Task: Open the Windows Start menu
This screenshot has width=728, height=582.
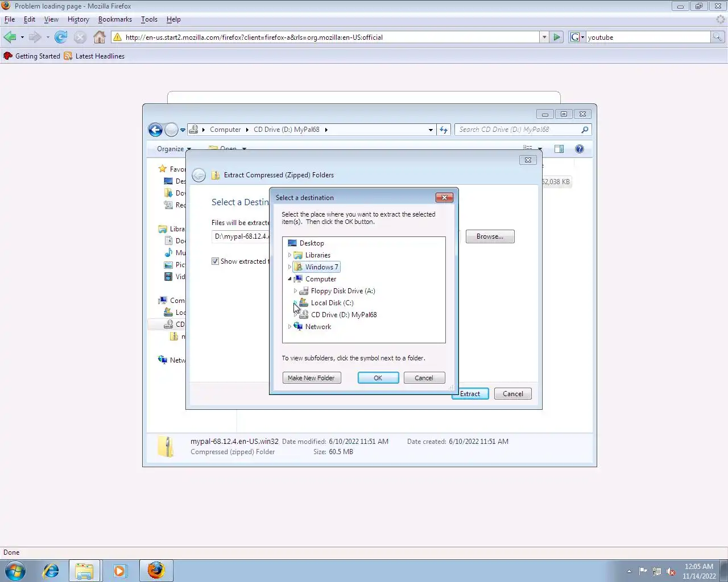Action: (15, 571)
